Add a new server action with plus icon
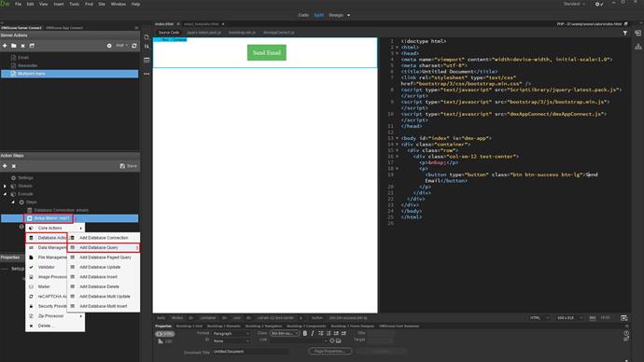The height and width of the screenshot is (362, 644). click(5, 46)
